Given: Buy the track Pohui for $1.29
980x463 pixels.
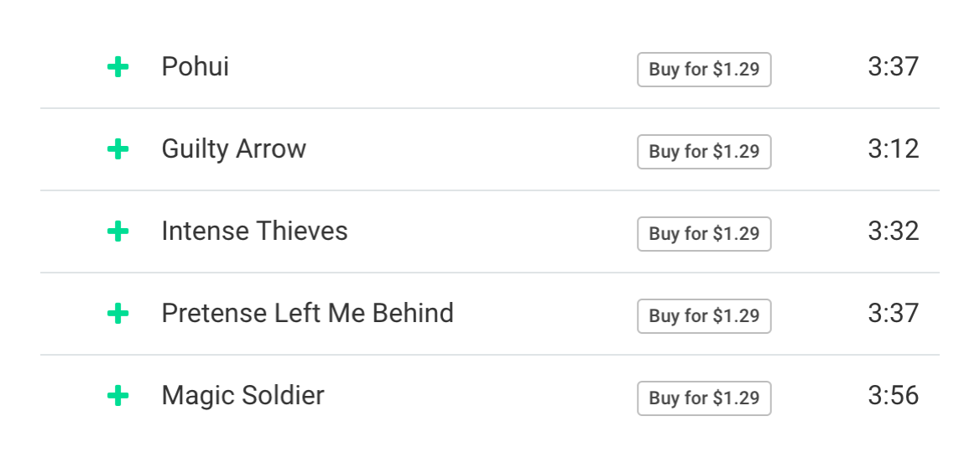Looking at the screenshot, I should (x=704, y=70).
